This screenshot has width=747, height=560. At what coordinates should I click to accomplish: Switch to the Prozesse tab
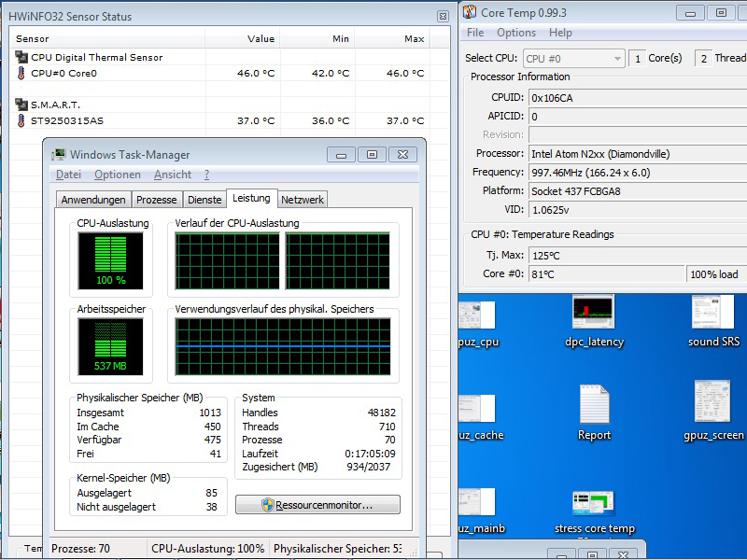pyautogui.click(x=156, y=200)
